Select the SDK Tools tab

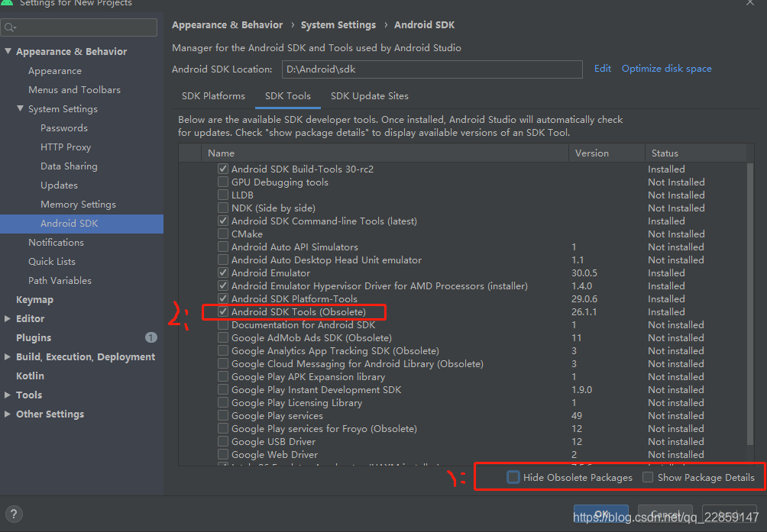click(x=287, y=95)
